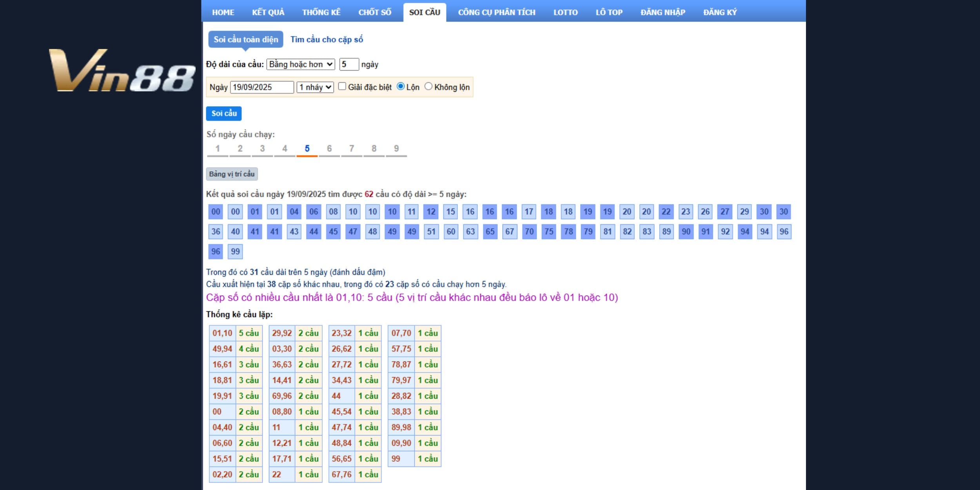Click '5 cầu' count for 01,10
Screen dimensions: 980x490
tap(249, 333)
